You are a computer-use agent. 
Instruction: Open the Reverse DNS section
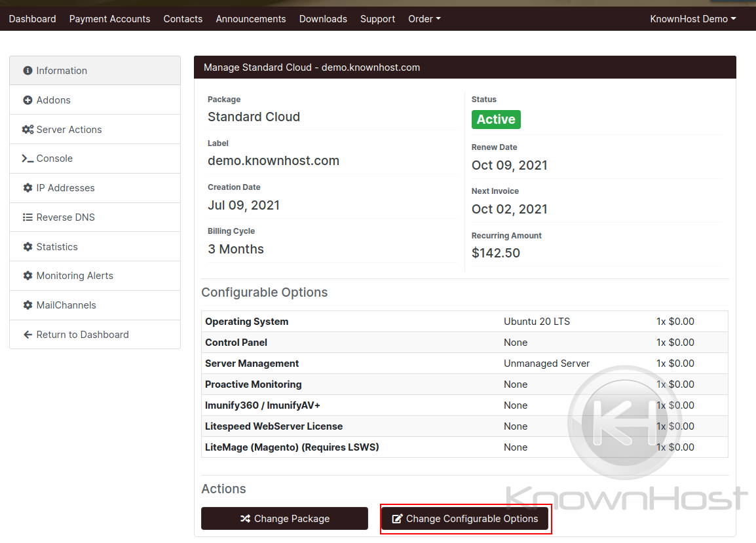tap(95, 217)
